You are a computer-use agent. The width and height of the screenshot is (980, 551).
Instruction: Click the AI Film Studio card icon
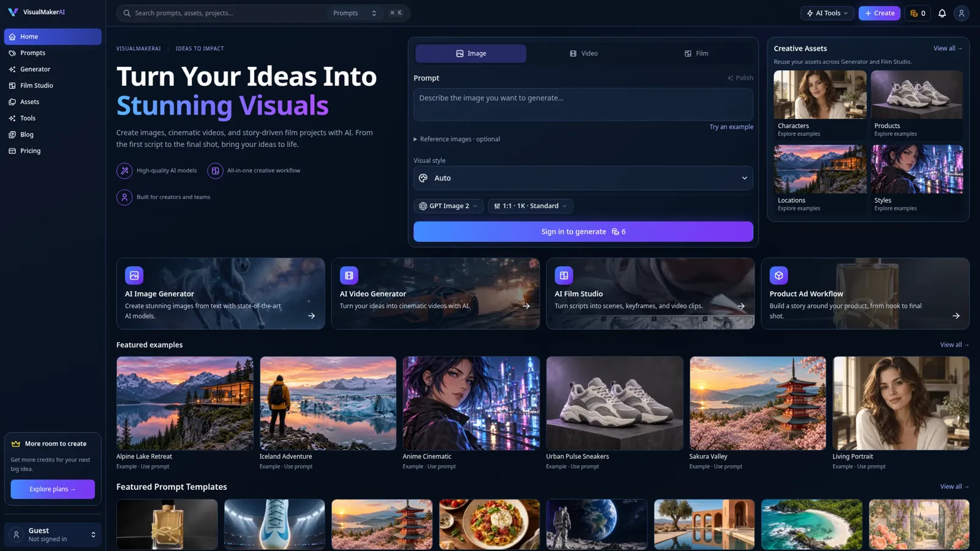pos(564,275)
